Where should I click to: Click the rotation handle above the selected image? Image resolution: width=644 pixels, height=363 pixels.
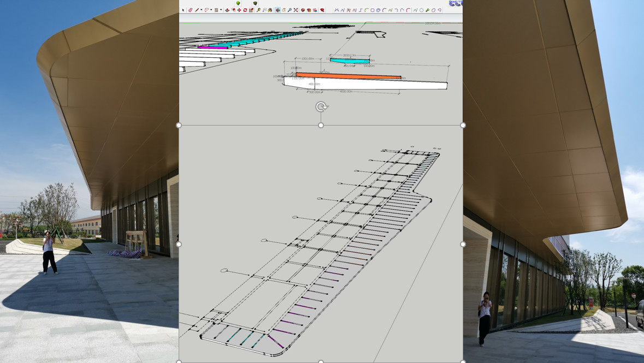[321, 107]
